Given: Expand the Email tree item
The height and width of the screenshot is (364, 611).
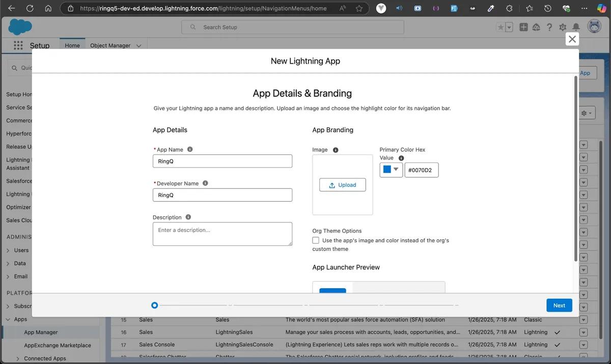Looking at the screenshot, I should point(8,277).
